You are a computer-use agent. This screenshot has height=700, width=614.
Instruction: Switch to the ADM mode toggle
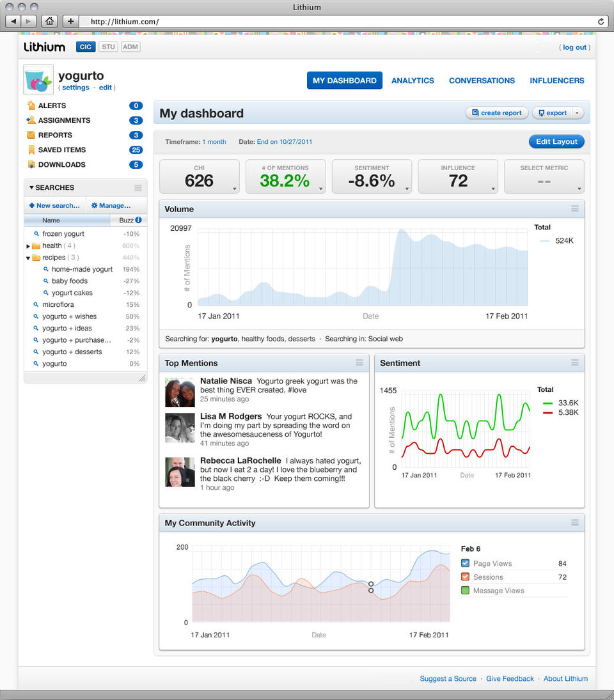130,47
